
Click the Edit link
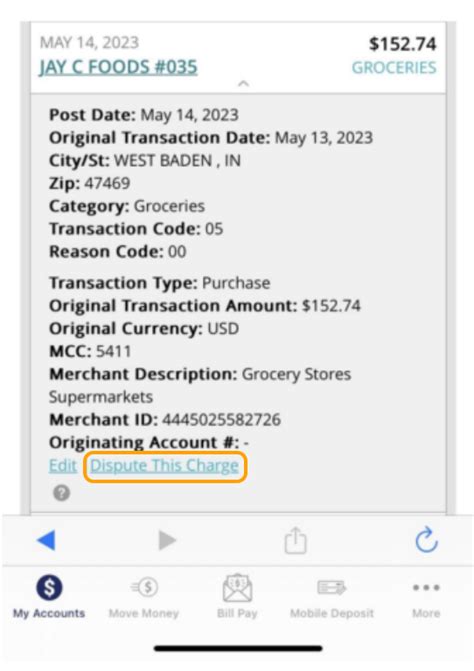click(x=63, y=466)
